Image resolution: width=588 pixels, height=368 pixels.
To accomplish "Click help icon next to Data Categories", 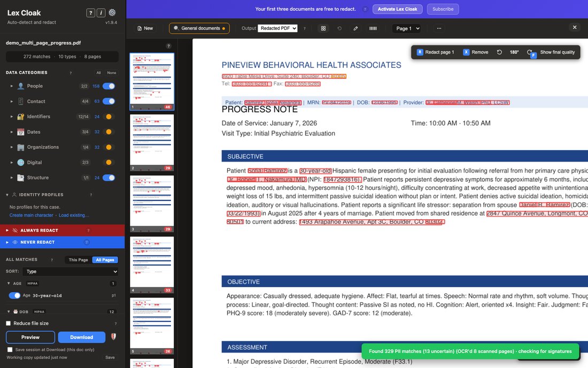I will tap(71, 73).
